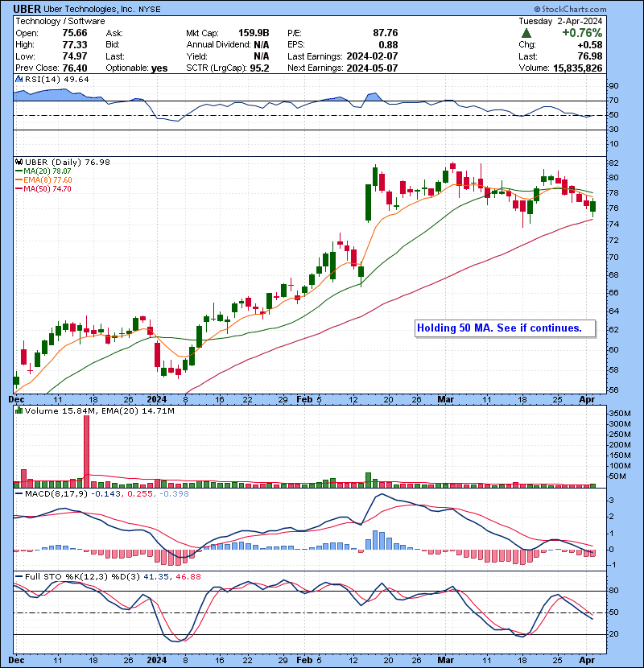The height and width of the screenshot is (668, 644).
Task: Click the 'Holding 50 MA. See if continues.' annotation
Action: pyautogui.click(x=505, y=328)
